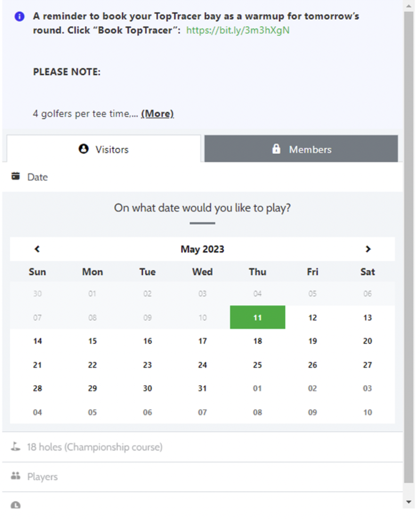Select the Visitors tab
This screenshot has width=420, height=519.
click(103, 149)
